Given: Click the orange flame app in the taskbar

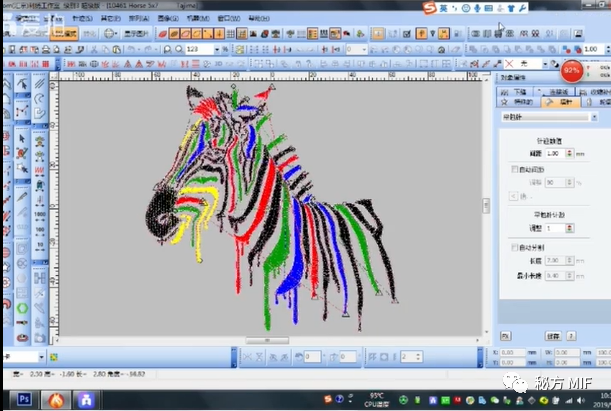Looking at the screenshot, I should pyautogui.click(x=56, y=400).
